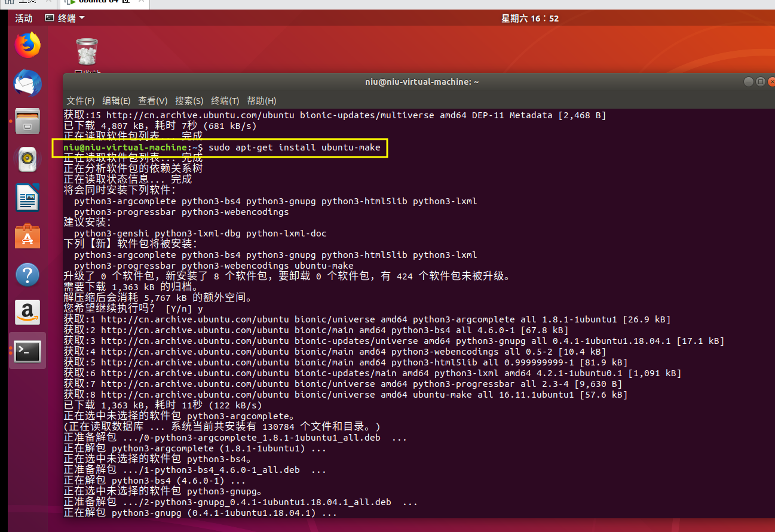Viewport: 775px width, 532px height.
Task: Click the line 升级了 0 个软件包
Action: (x=287, y=276)
